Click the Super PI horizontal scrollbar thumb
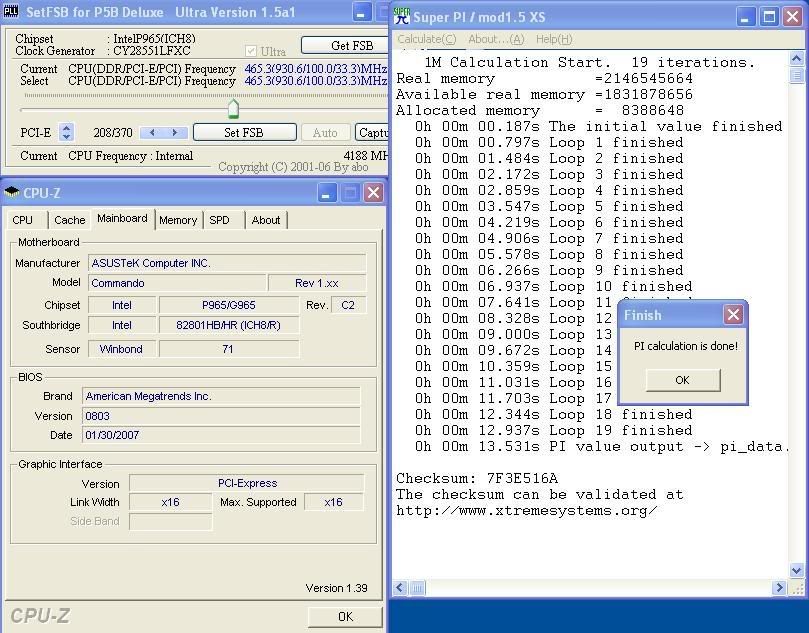The width and height of the screenshot is (809, 633). 417,587
